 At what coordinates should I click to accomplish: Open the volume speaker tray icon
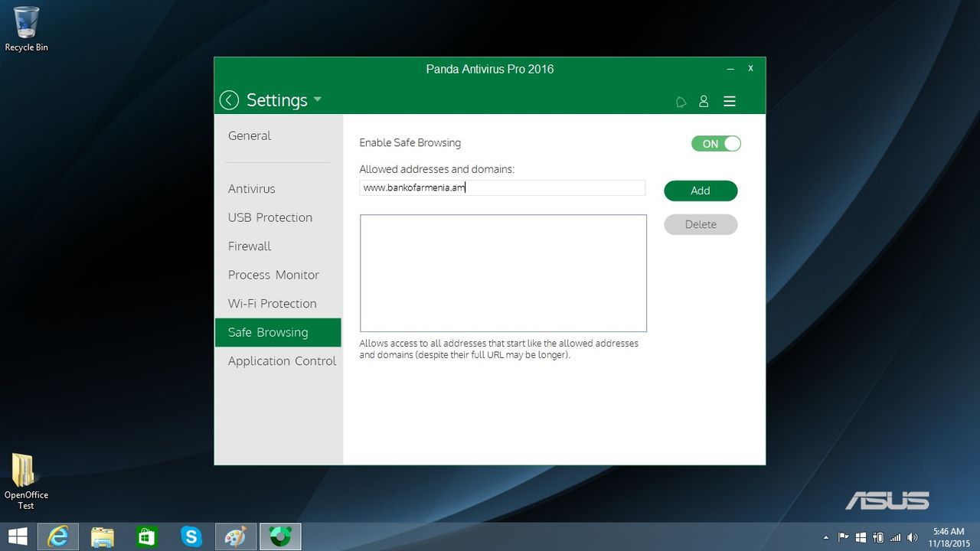tap(913, 537)
